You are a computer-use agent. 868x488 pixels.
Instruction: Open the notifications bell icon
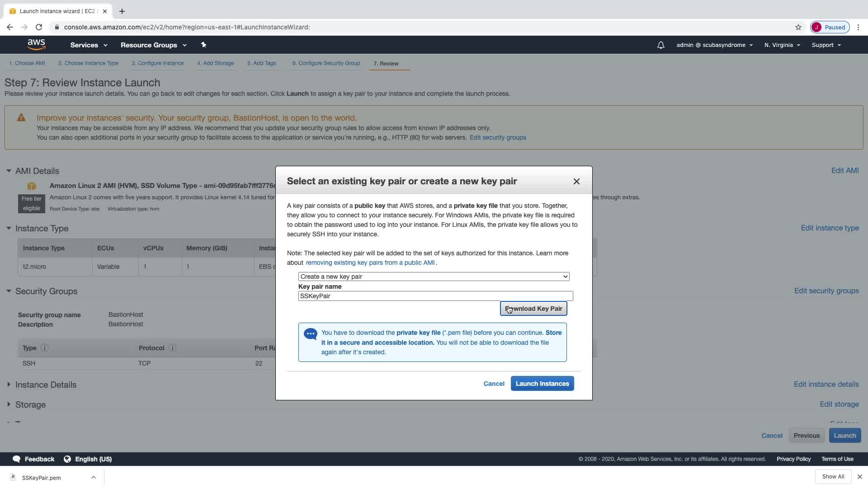point(660,45)
